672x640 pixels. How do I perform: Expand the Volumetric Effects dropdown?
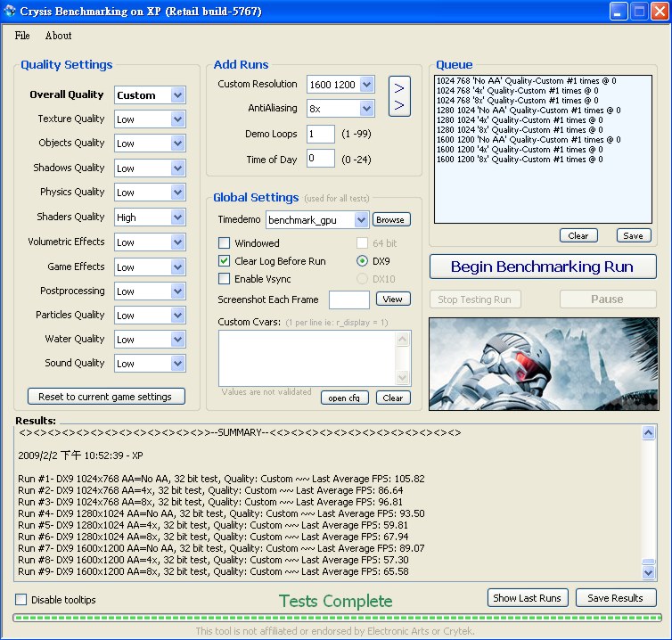pyautogui.click(x=177, y=242)
